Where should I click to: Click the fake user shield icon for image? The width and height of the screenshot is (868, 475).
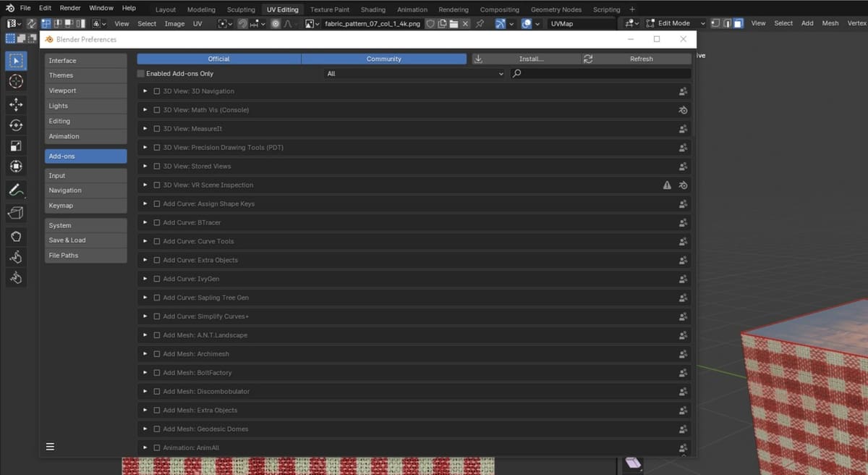(430, 24)
